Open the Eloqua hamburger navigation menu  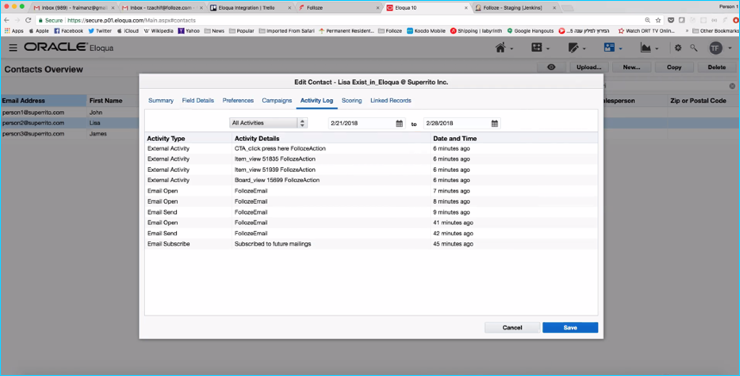(13, 48)
